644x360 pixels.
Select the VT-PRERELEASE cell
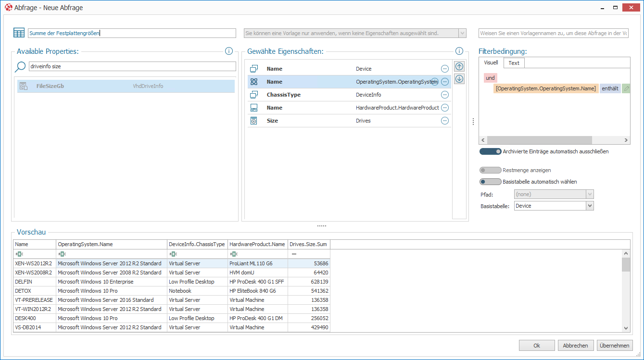(x=35, y=300)
